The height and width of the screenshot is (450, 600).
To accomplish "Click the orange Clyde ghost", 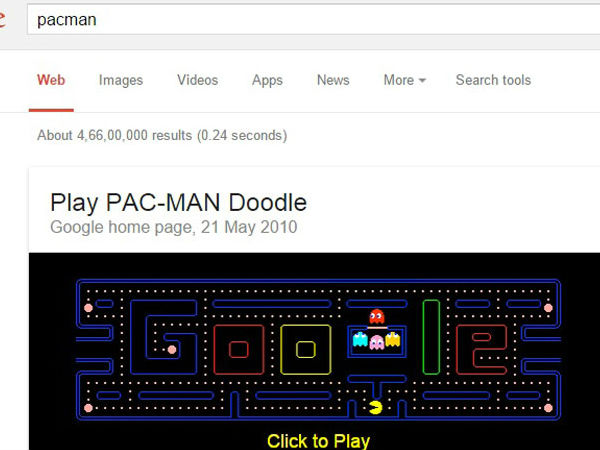I will pyautogui.click(x=393, y=339).
